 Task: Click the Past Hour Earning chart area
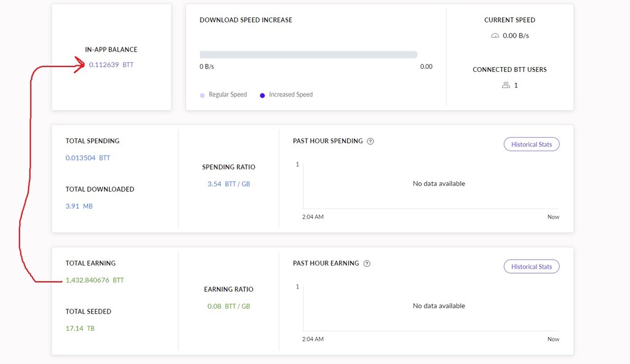431,308
